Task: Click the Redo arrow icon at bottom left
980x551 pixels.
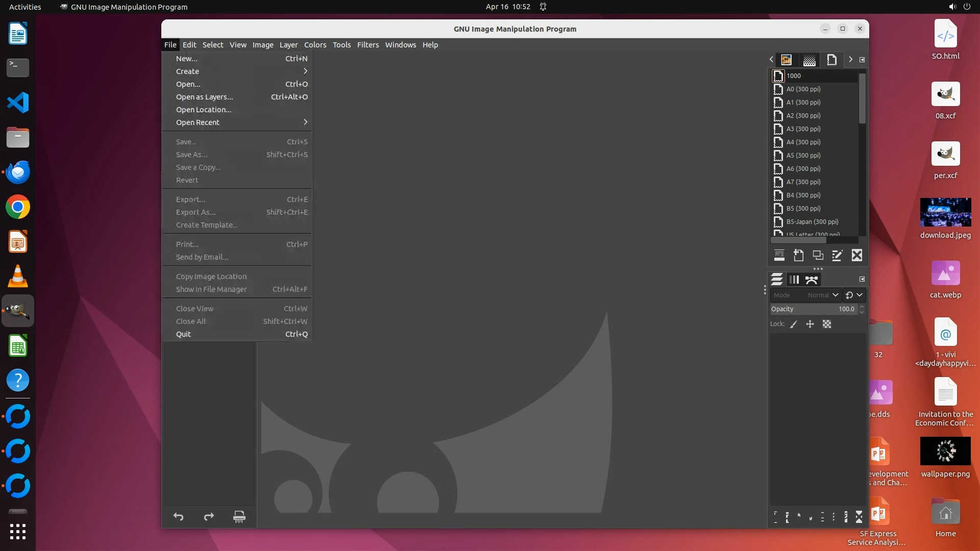Action: coord(209,517)
